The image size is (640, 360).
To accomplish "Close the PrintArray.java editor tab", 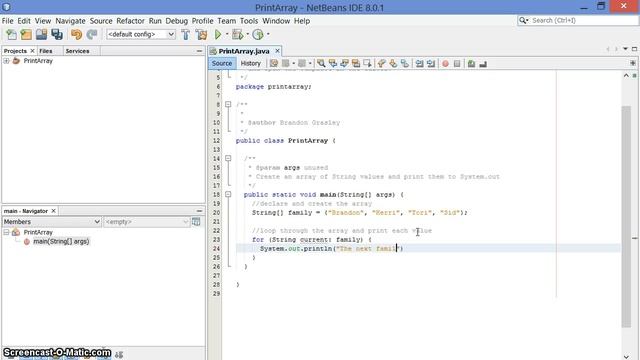I will click(x=277, y=51).
